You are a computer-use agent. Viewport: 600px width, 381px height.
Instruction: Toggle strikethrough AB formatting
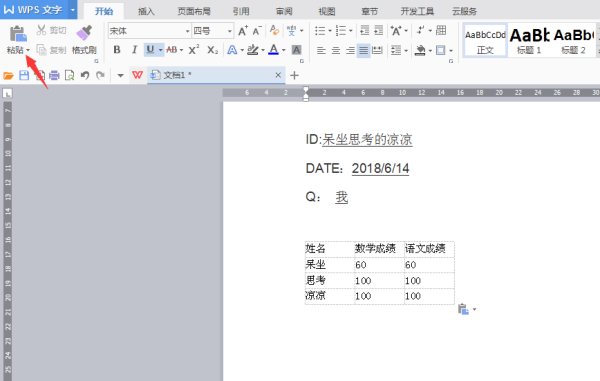point(171,50)
